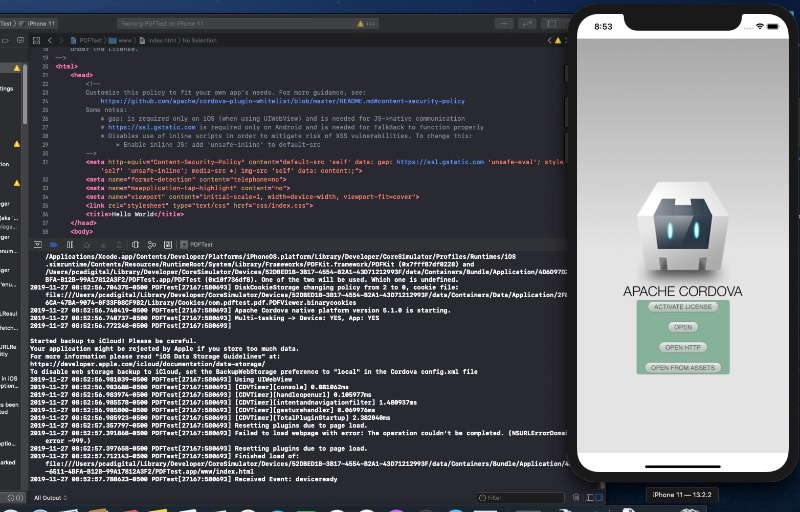Tap the ACTIVATE LICENSE button in simulator
Viewport: 800px width, 512px height.
[683, 307]
